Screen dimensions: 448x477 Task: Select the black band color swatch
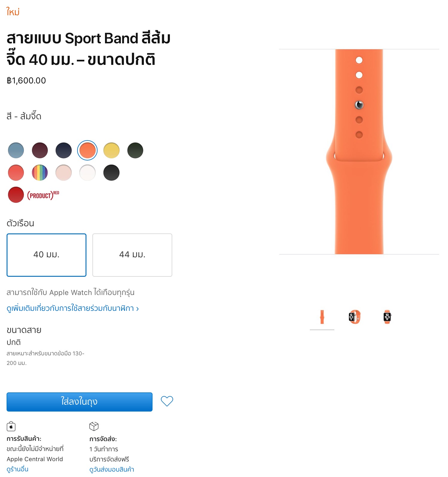pyautogui.click(x=112, y=173)
